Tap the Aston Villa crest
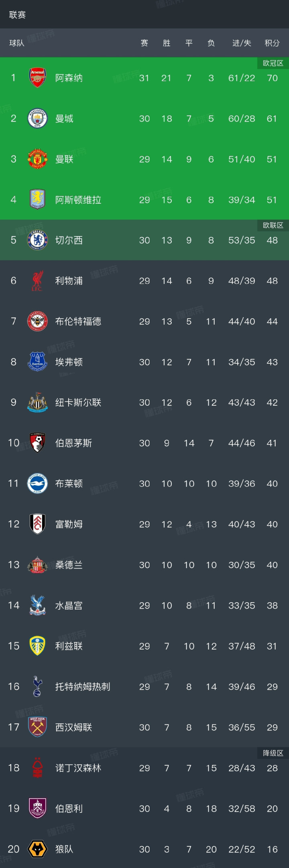The width and height of the screenshot is (289, 868). tap(37, 199)
